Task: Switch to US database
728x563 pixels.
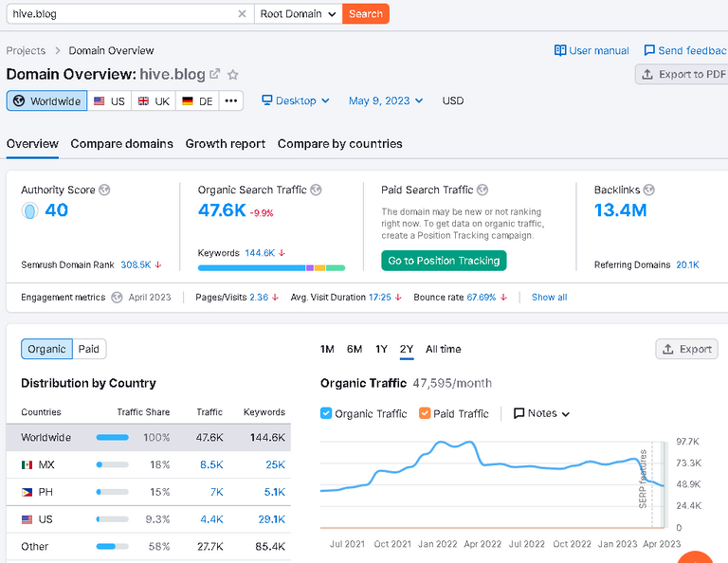Action: [110, 100]
